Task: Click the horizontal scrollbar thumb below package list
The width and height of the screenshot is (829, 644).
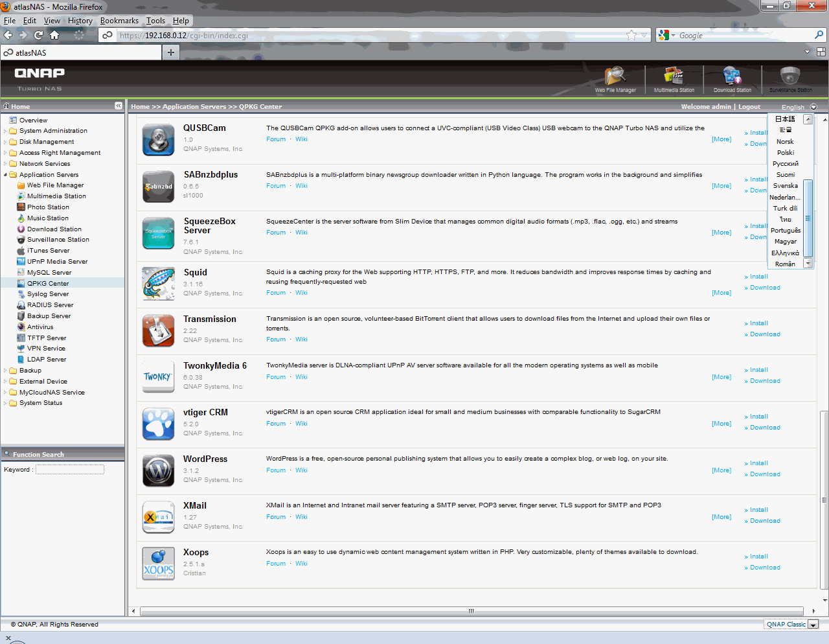Action: coord(471,611)
